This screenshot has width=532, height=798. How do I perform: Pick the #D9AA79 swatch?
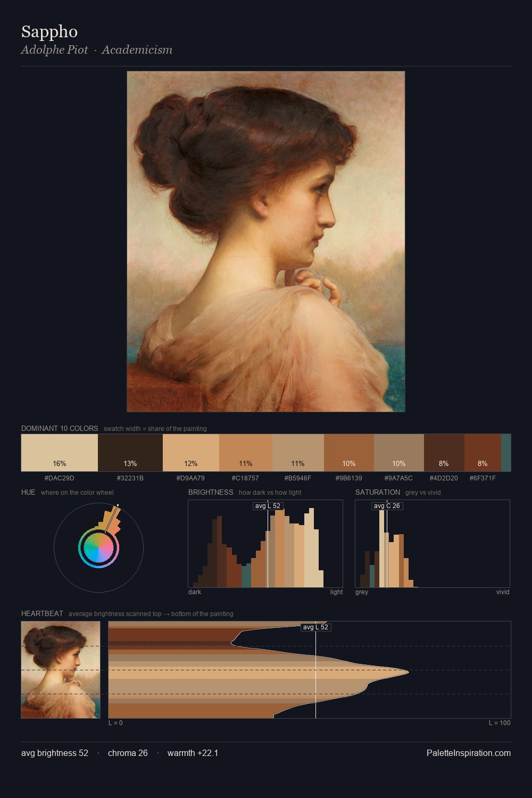point(191,453)
